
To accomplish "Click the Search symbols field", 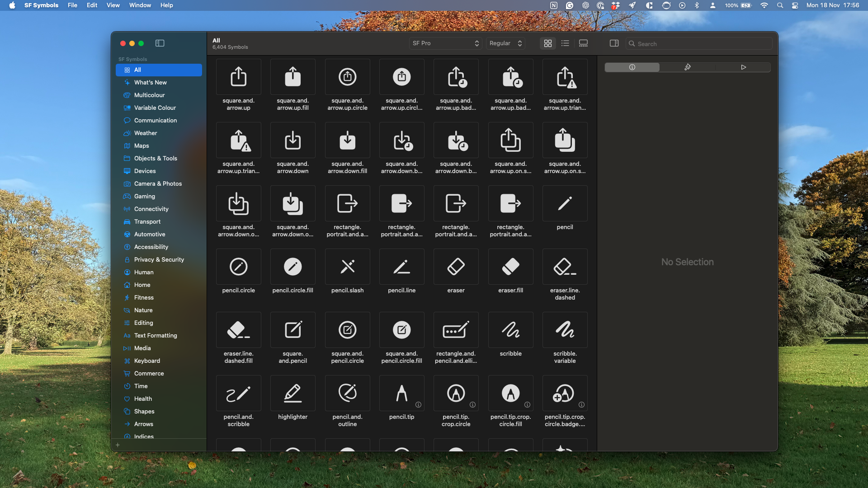I will click(699, 44).
